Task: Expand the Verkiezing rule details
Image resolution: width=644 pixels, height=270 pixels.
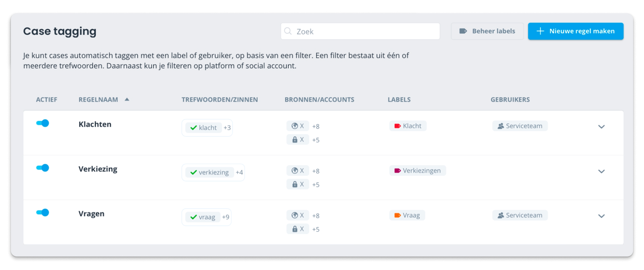Action: tap(601, 171)
